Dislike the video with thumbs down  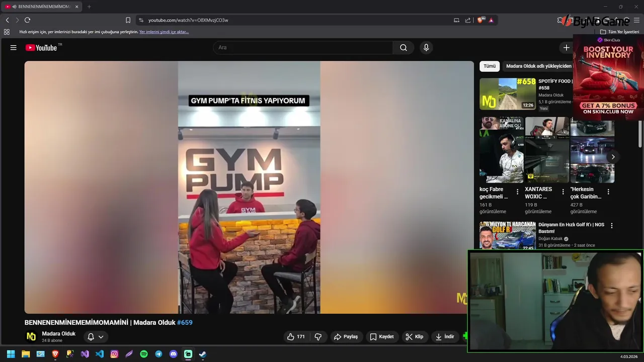click(318, 337)
